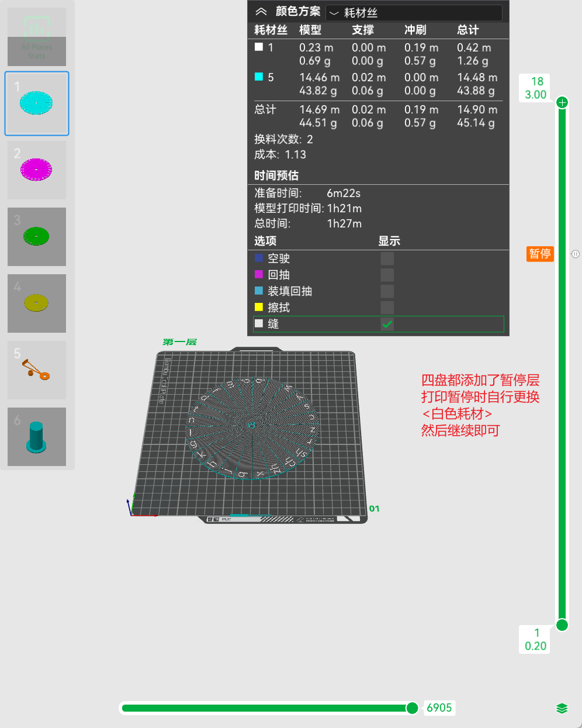The height and width of the screenshot is (728, 582).
Task: Click the horizontal move slider handle
Action: pyautogui.click(x=412, y=708)
